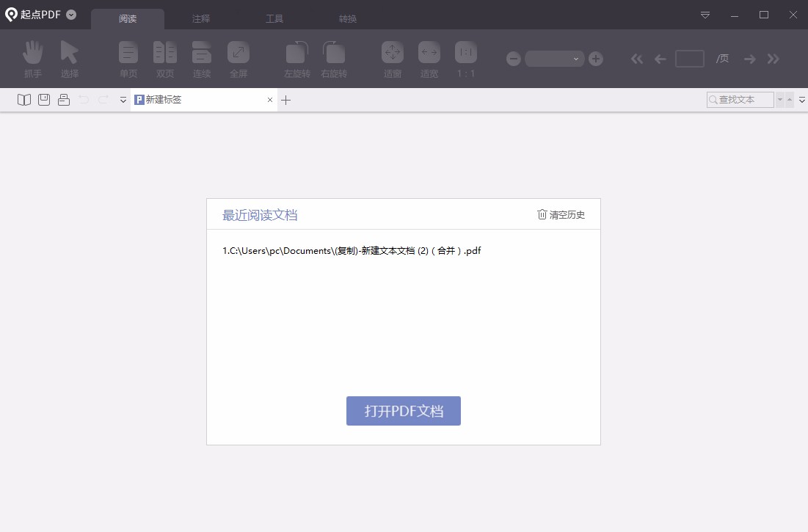Select the 抓手 (hand) tool

point(32,59)
